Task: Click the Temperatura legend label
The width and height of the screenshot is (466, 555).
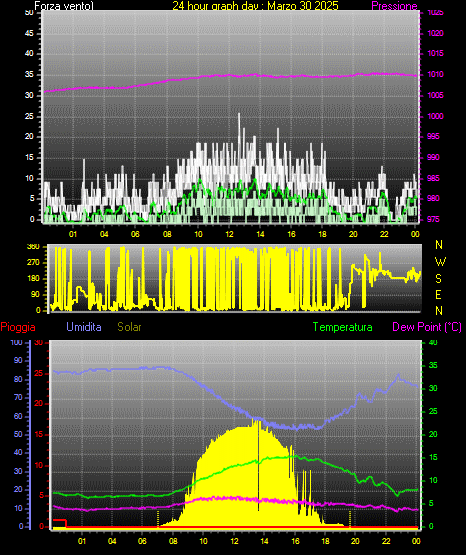Action: tap(343, 327)
